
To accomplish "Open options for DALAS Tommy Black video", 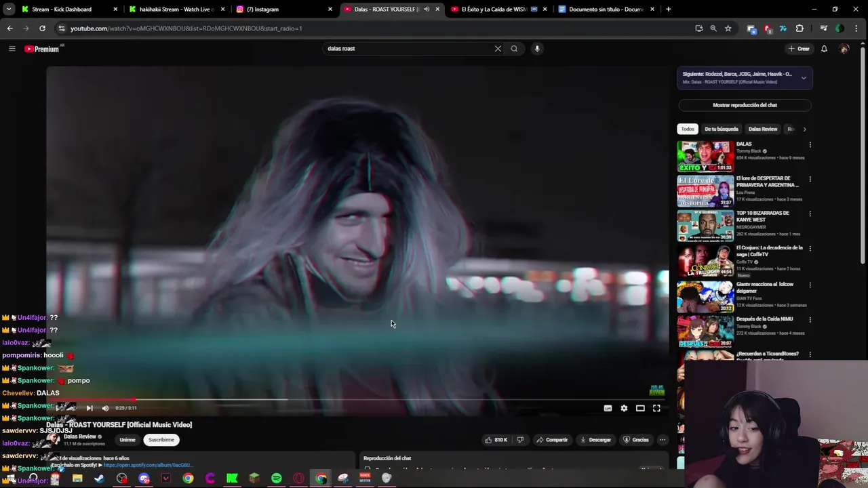I will click(810, 144).
